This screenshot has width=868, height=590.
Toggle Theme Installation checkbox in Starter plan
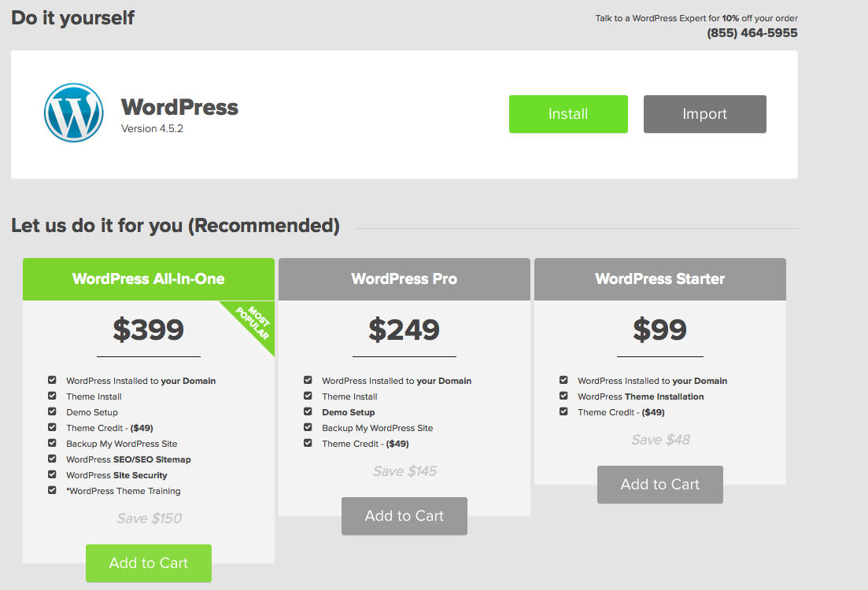(563, 396)
